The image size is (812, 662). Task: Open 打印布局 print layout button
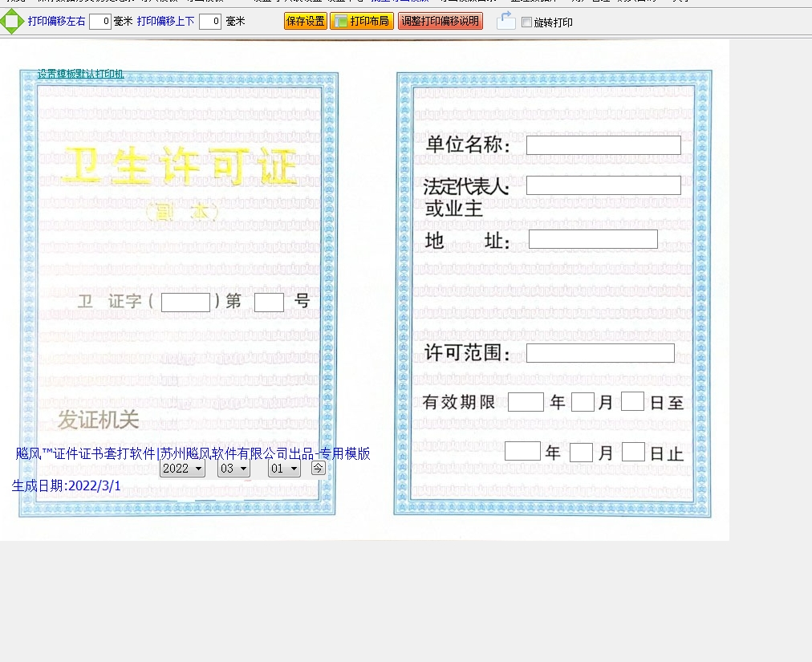pyautogui.click(x=362, y=22)
